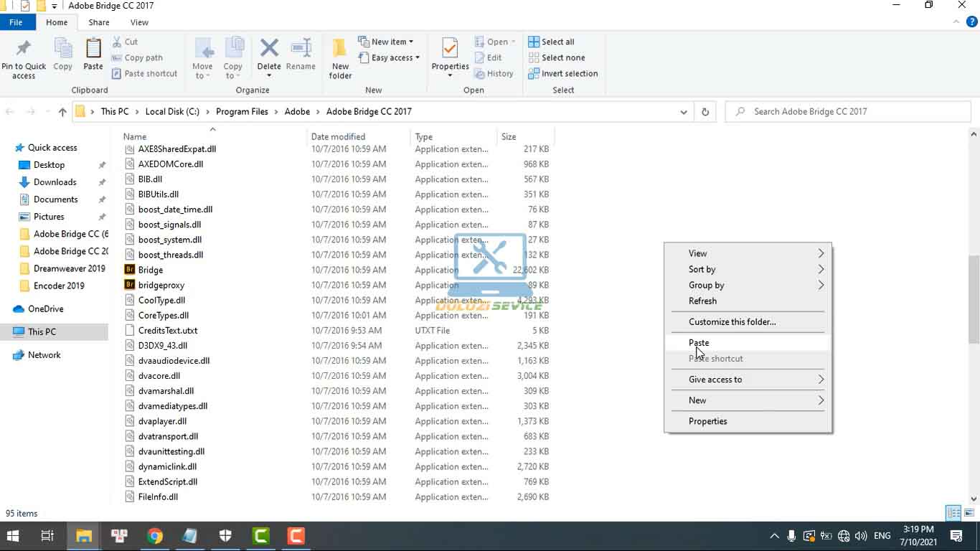Expand the address bar history dropdown
The height and width of the screenshot is (551, 980).
click(x=684, y=112)
